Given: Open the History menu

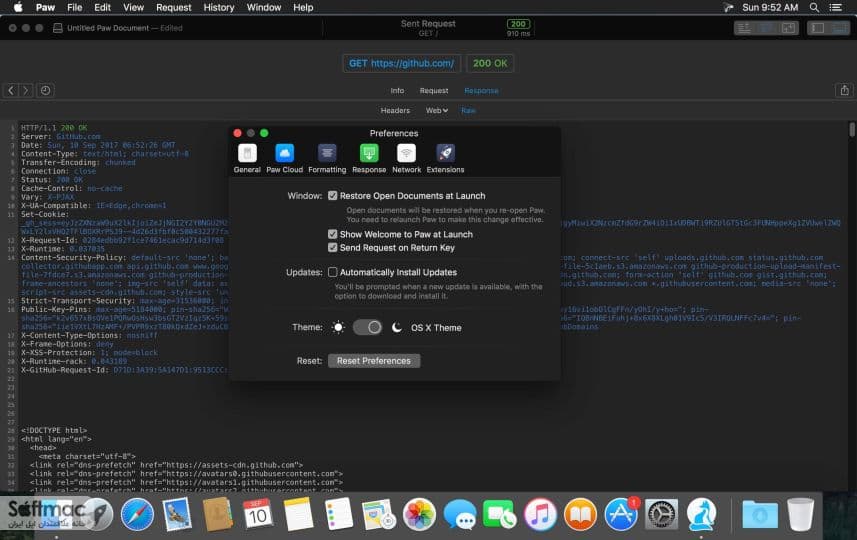Looking at the screenshot, I should click(219, 8).
